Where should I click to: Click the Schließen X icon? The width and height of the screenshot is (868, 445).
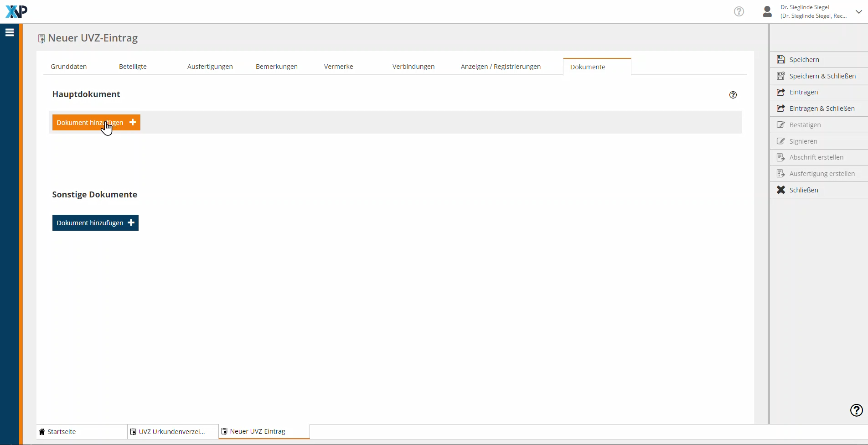(x=781, y=190)
